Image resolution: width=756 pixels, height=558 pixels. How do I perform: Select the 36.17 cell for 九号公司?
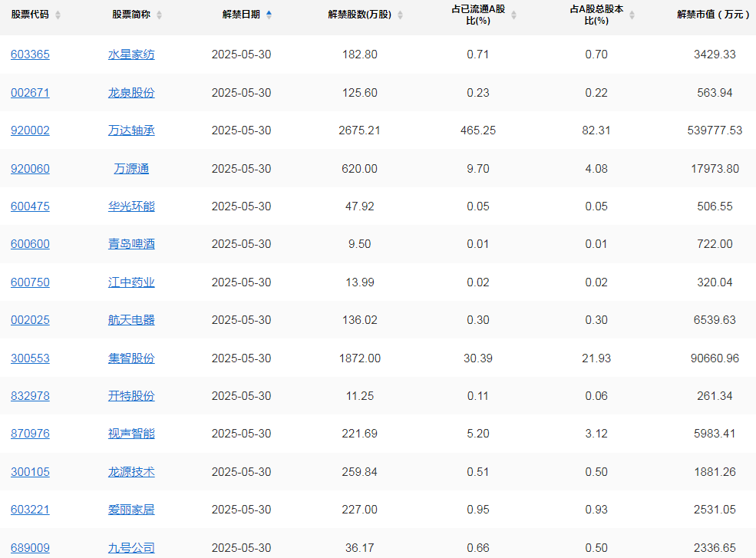coord(360,548)
